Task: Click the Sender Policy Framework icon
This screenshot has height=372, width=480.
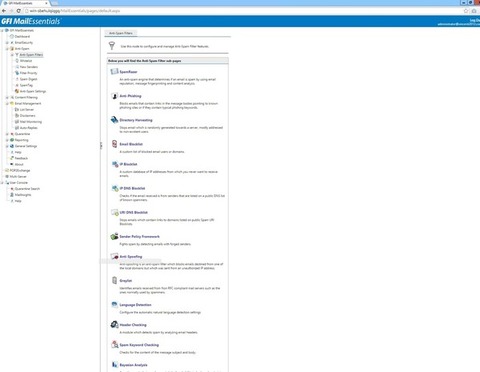Action: pyautogui.click(x=114, y=236)
